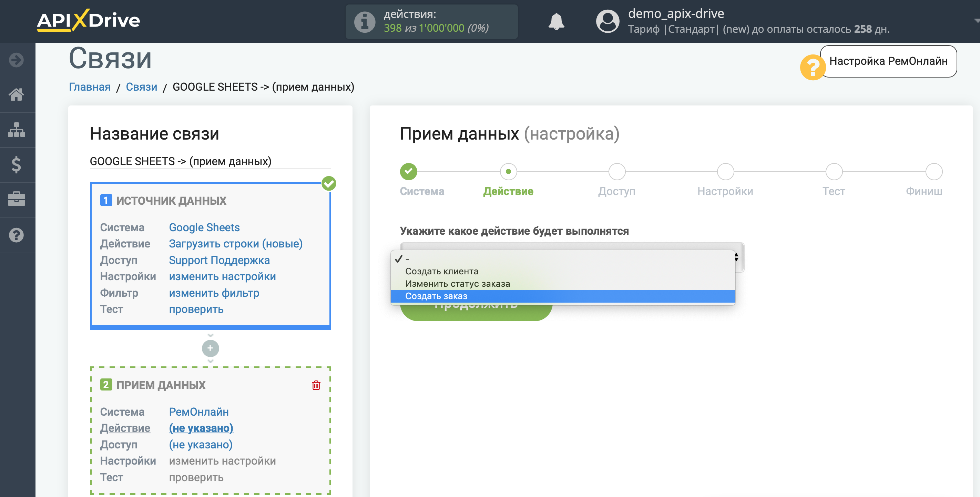Viewport: 980px width, 497px height.
Task: Click the Действие step label
Action: click(x=508, y=191)
